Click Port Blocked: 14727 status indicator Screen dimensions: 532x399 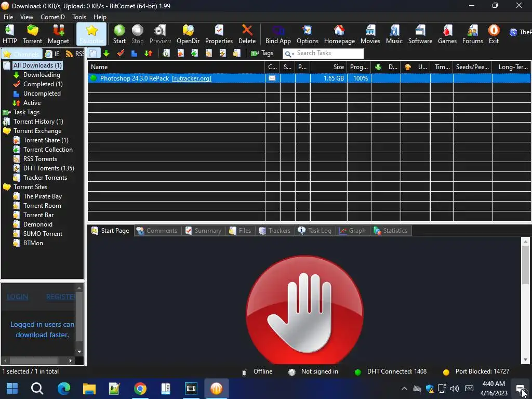click(x=476, y=371)
